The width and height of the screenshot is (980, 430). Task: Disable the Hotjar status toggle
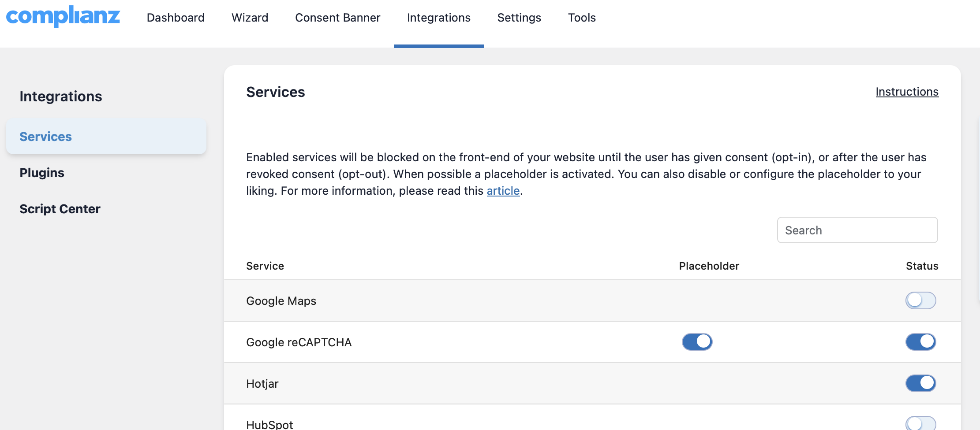[920, 383]
